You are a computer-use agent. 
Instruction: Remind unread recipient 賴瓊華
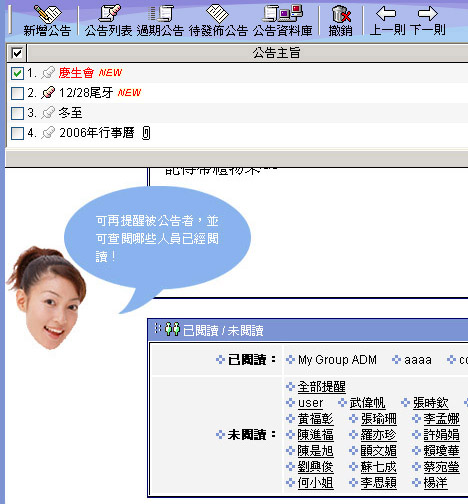click(x=441, y=451)
